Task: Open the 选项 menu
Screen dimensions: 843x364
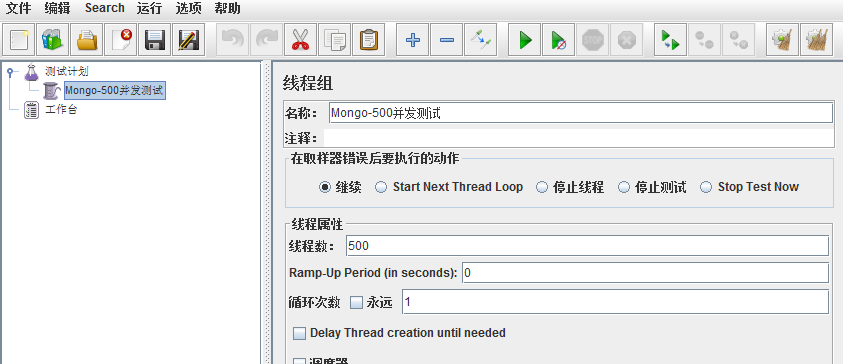Action: (188, 8)
